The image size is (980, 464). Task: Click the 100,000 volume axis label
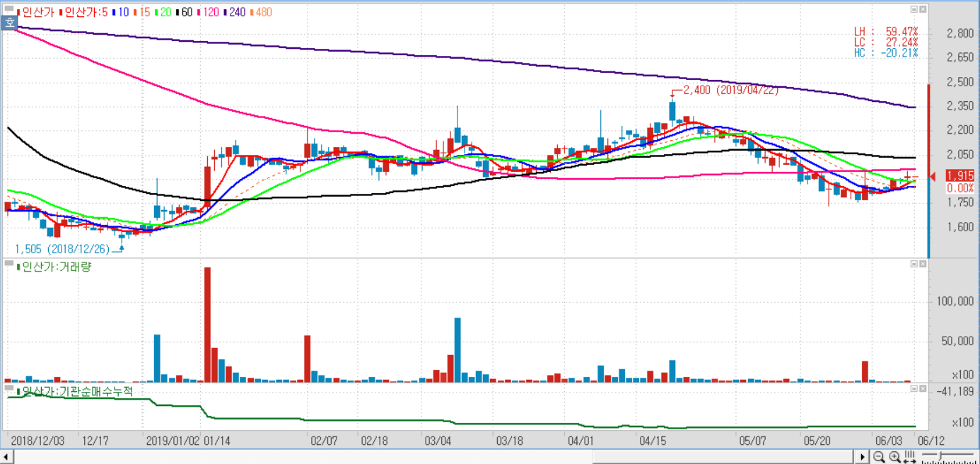pyautogui.click(x=956, y=301)
